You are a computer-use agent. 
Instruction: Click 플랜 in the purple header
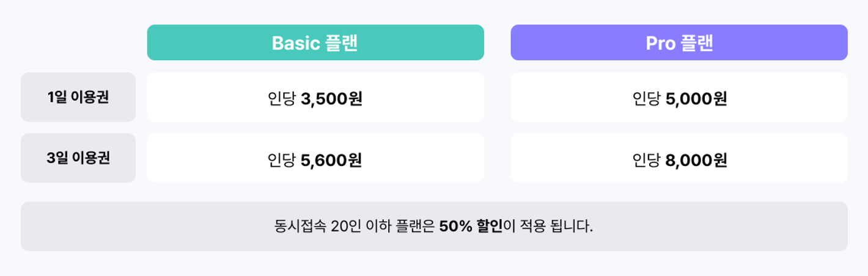coord(697,43)
